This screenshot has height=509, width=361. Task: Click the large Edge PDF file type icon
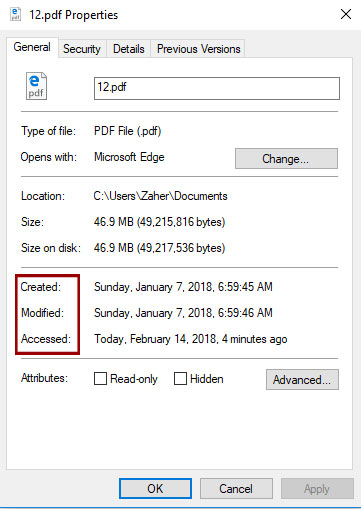click(x=36, y=86)
